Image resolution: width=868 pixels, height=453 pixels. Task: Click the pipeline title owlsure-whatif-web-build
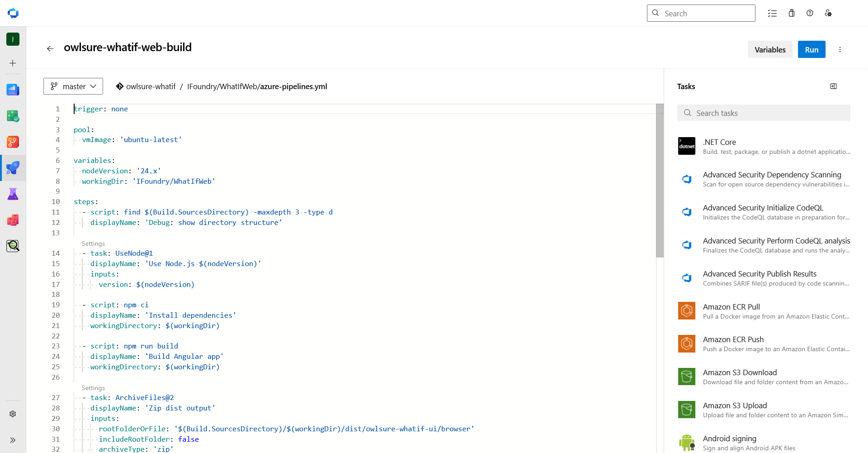pos(127,48)
